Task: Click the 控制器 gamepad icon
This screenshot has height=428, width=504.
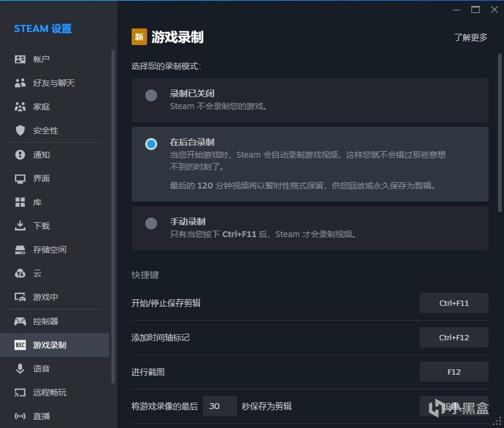Action: pos(20,321)
